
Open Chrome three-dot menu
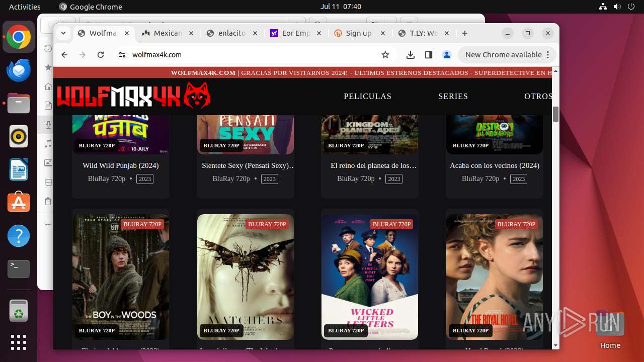(548, 55)
